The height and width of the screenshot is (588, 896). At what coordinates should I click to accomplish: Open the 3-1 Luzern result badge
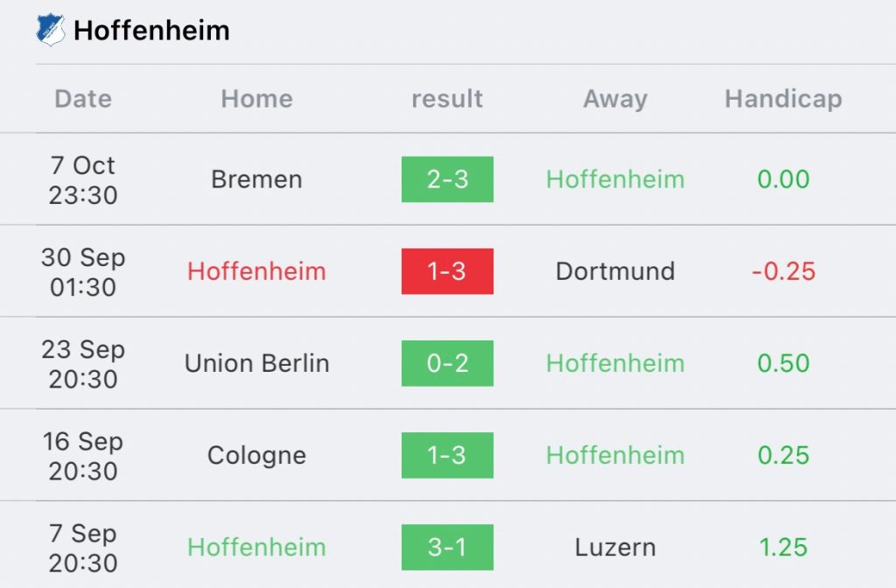pyautogui.click(x=447, y=548)
